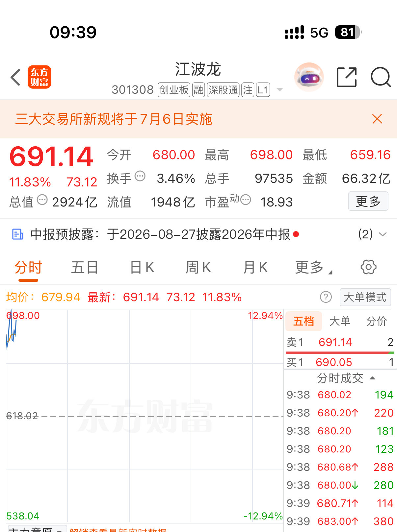This screenshot has height=532, width=397.
Task: Switch to the 日K tab
Action: click(x=142, y=267)
